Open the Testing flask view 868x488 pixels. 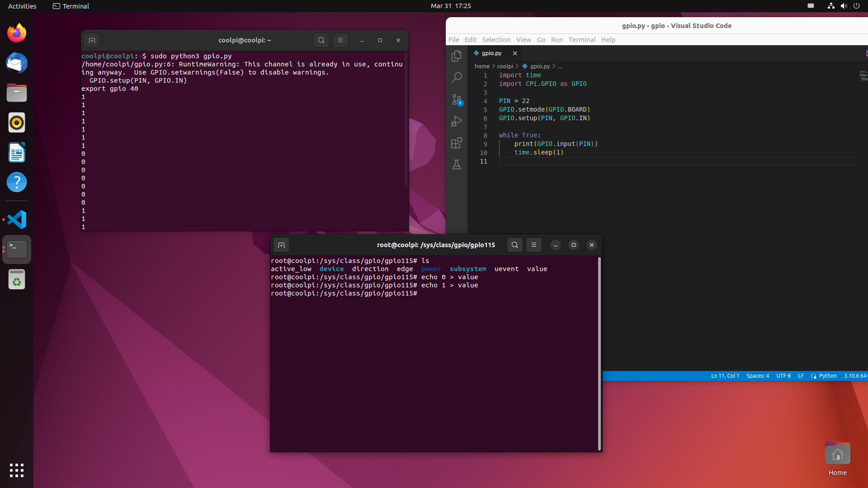tap(457, 164)
